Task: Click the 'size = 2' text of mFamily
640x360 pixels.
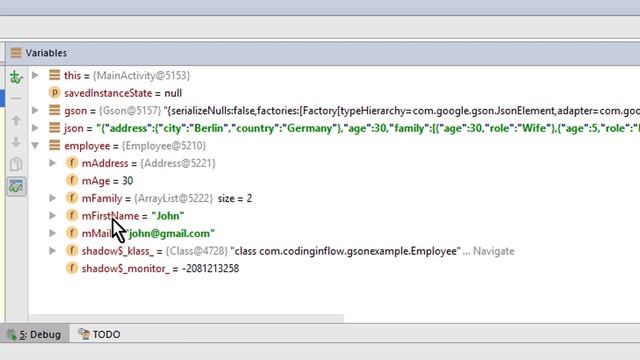Action: click(235, 198)
